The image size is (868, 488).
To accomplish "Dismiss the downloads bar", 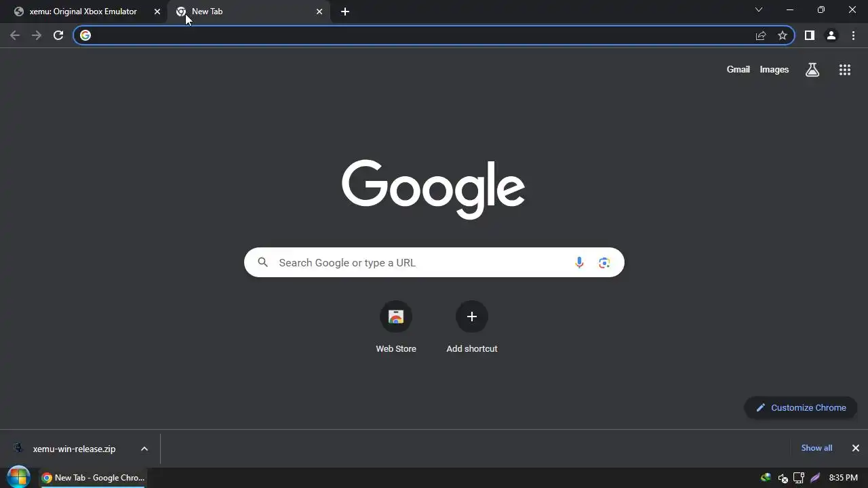I will click(856, 448).
